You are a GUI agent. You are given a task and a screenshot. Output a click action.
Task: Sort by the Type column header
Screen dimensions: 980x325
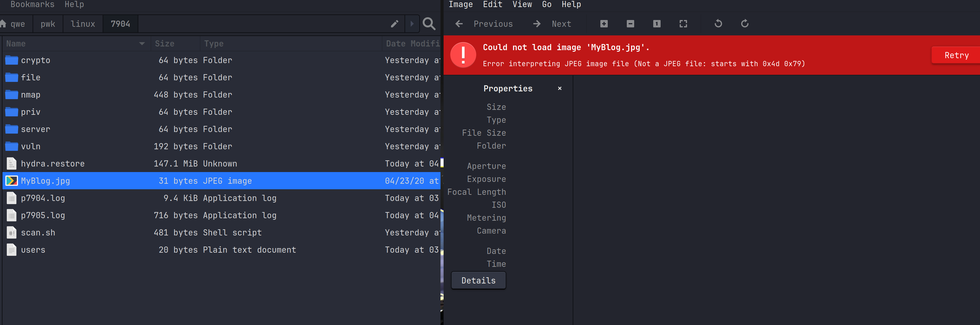coord(291,43)
